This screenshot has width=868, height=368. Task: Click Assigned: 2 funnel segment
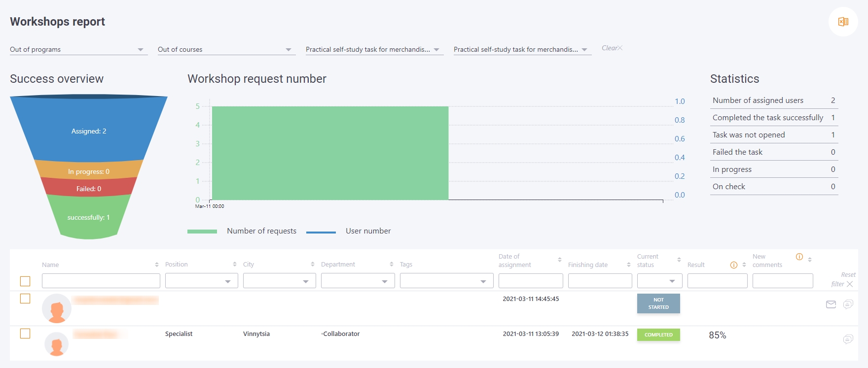89,129
